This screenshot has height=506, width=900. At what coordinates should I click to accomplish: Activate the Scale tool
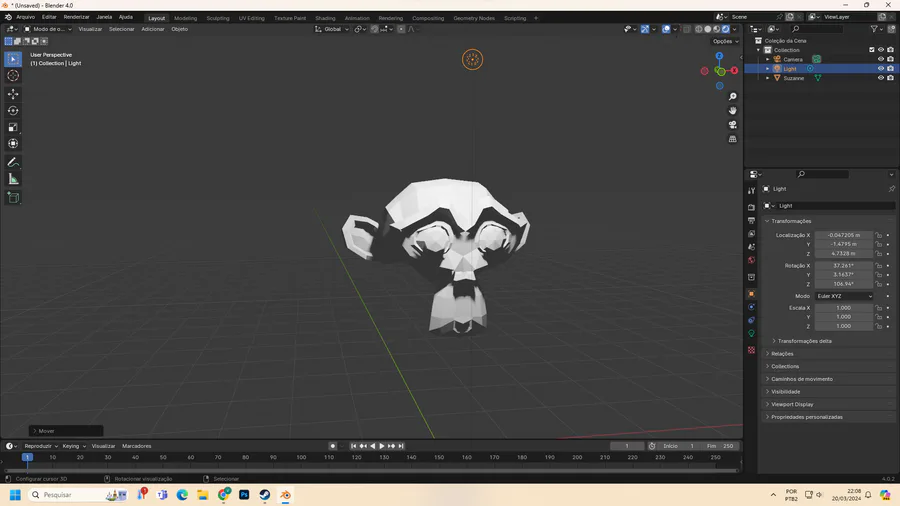[13, 127]
